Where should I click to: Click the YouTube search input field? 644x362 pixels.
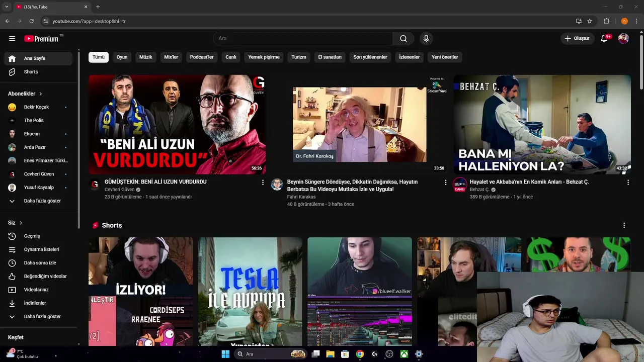click(303, 39)
